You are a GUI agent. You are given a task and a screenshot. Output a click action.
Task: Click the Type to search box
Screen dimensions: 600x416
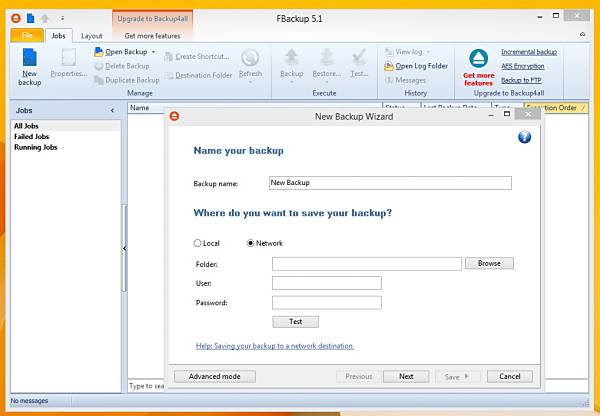(x=147, y=386)
